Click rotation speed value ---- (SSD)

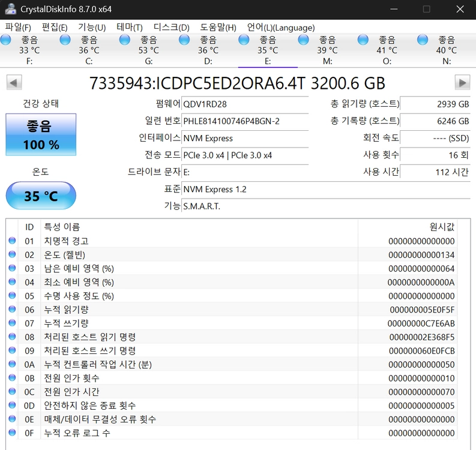click(x=435, y=138)
